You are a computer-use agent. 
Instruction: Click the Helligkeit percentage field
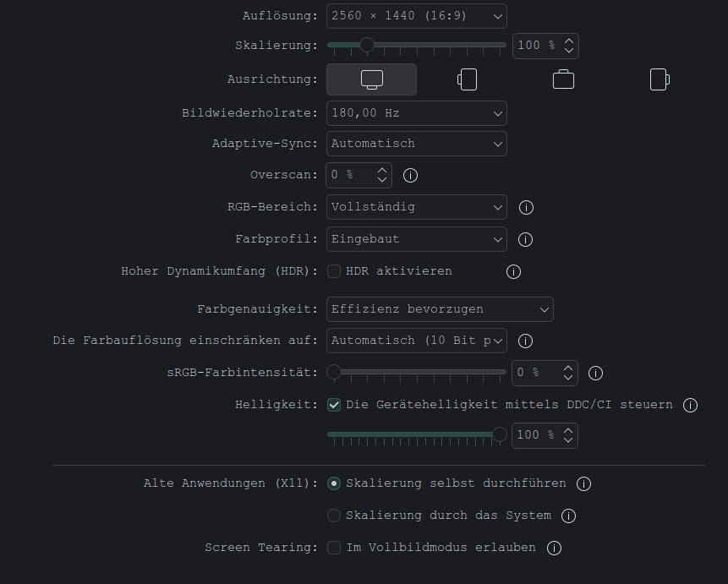click(x=545, y=435)
